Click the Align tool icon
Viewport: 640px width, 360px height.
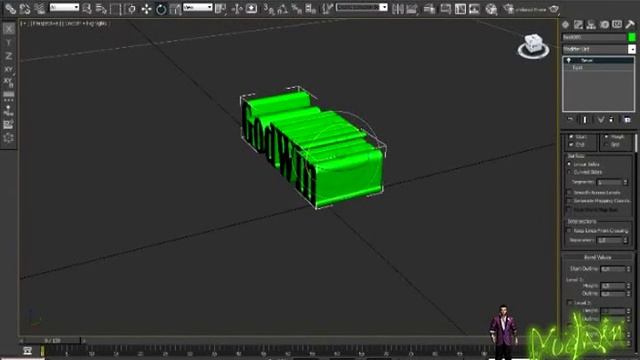coord(412,8)
